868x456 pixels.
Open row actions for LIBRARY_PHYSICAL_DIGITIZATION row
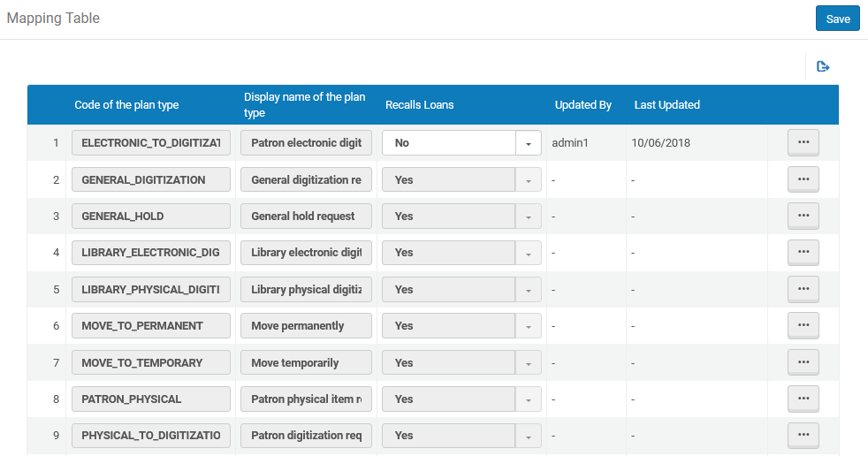803,289
